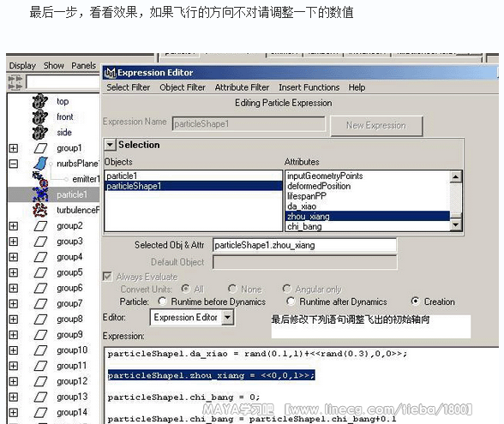
Task: Open the Attribute Filter menu
Action: (242, 87)
